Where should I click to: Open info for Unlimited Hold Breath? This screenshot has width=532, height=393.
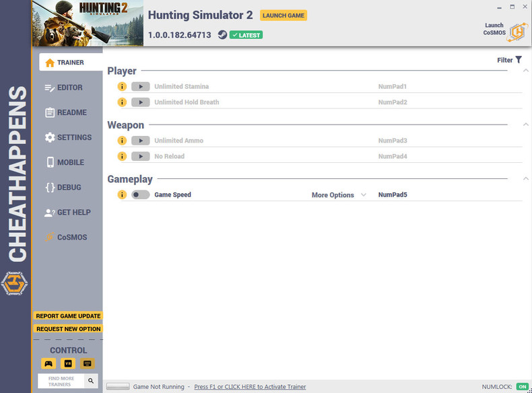pos(122,102)
